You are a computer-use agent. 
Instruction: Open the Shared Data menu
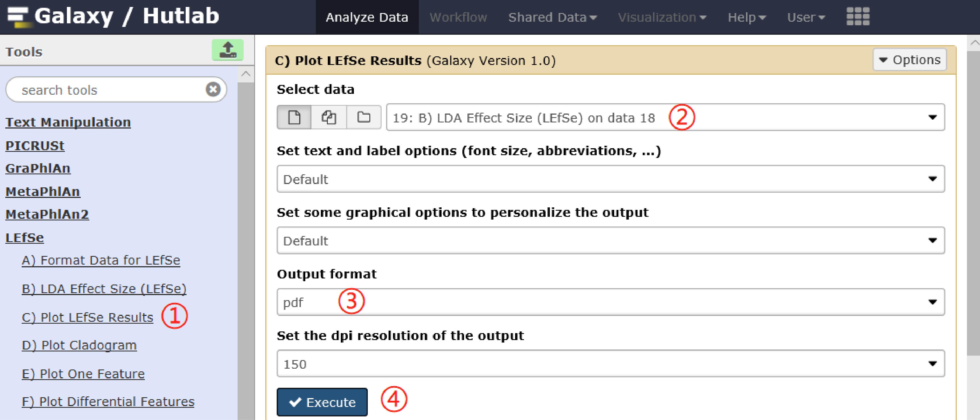click(552, 17)
